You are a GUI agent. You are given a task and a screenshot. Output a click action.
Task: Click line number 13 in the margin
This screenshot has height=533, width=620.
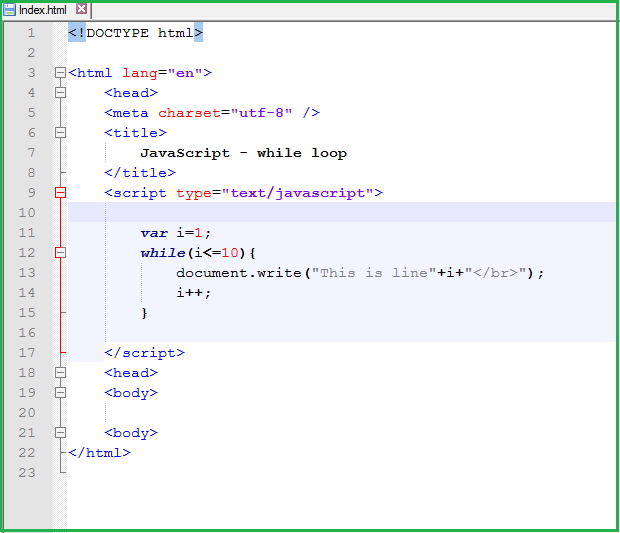pos(27,273)
